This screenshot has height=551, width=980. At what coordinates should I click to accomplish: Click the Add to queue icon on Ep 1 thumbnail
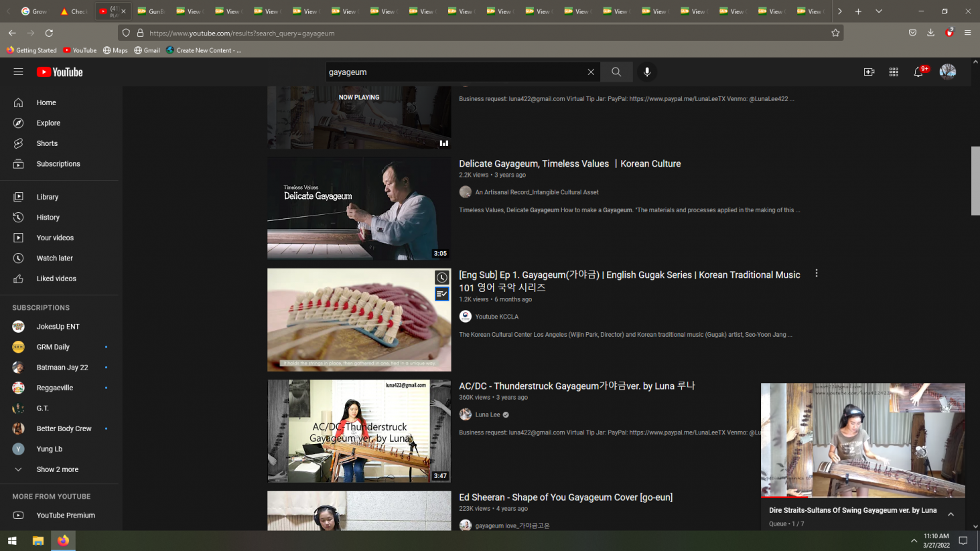[442, 294]
